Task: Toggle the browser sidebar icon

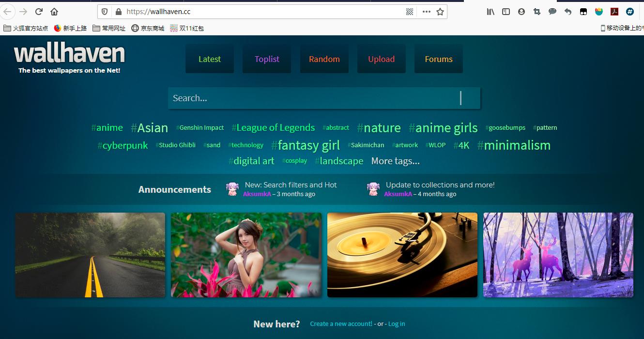Action: tap(506, 12)
